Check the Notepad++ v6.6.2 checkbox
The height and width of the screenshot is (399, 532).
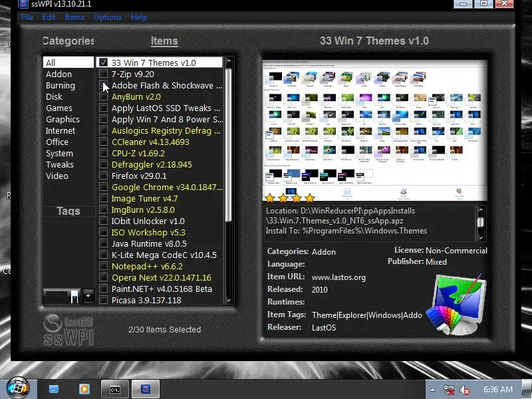click(x=103, y=266)
